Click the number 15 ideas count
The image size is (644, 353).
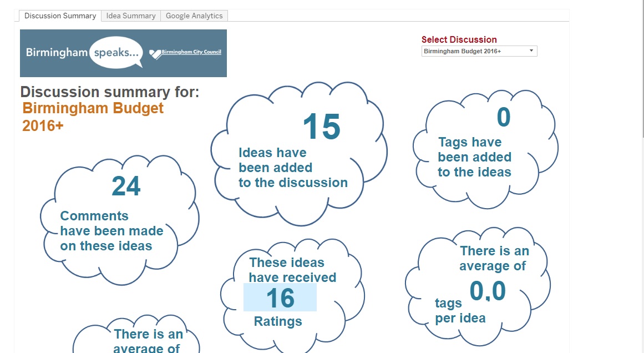pos(322,127)
